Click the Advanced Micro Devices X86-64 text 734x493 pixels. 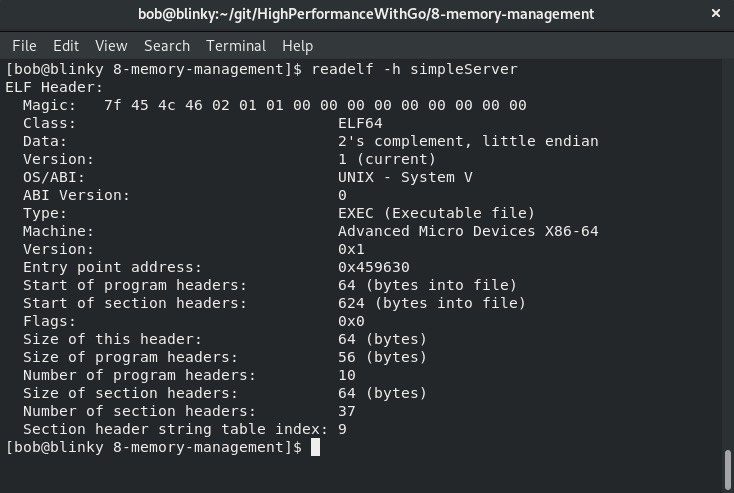(468, 231)
